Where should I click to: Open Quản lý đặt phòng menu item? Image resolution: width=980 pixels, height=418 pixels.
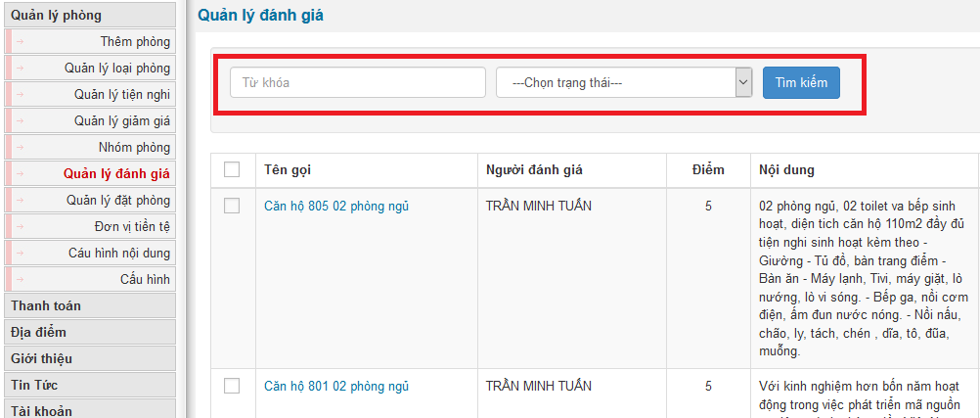pos(118,201)
